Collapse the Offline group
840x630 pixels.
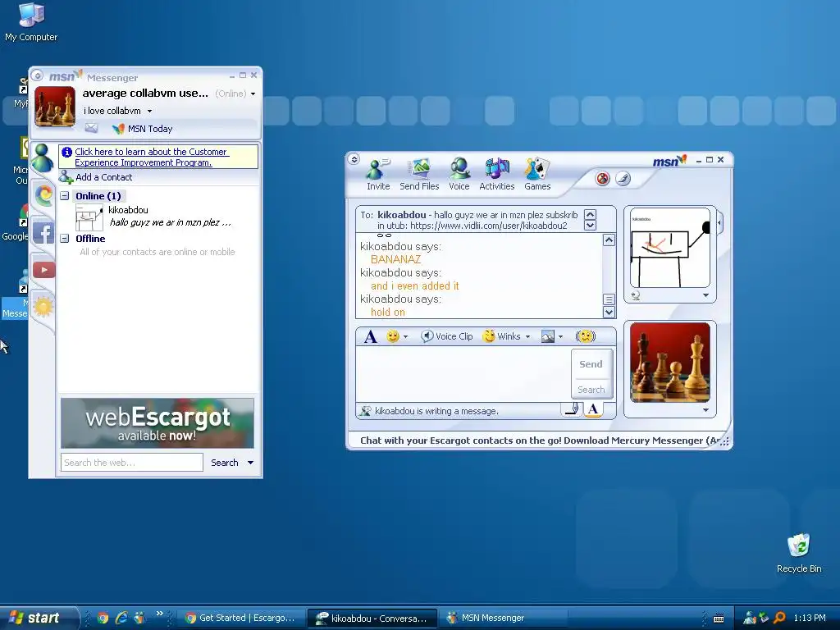pos(64,239)
